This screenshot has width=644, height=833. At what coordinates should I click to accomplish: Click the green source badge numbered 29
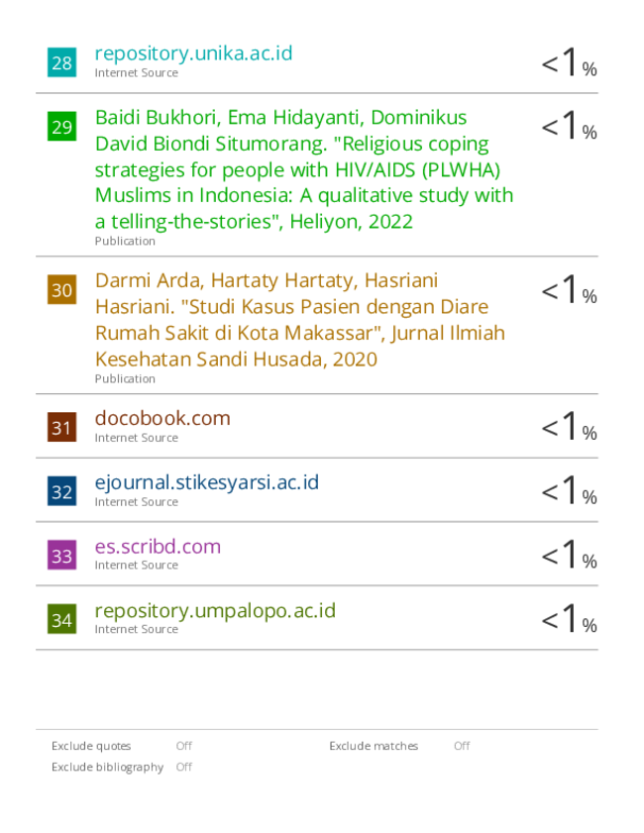click(x=61, y=127)
